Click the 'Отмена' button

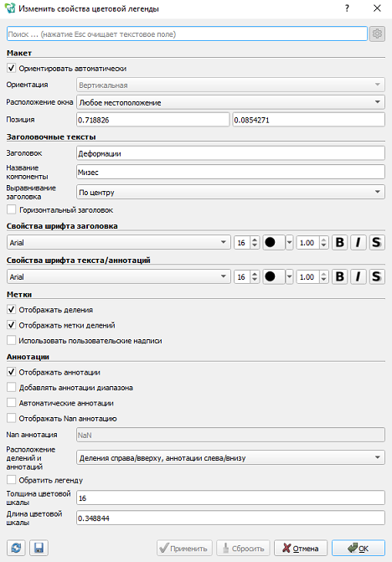[301, 548]
